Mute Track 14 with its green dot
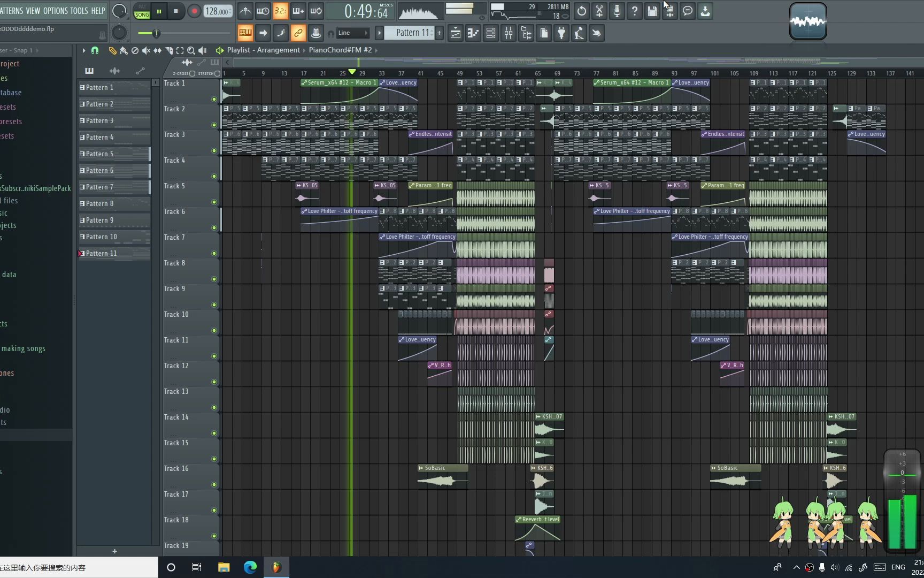The width and height of the screenshot is (924, 578). tap(214, 433)
